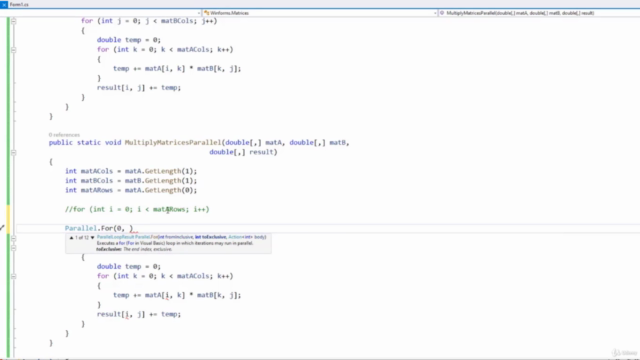Open the Winforms.Matrices class dropdown
Viewport: 640px width, 360px height.
tap(320, 13)
